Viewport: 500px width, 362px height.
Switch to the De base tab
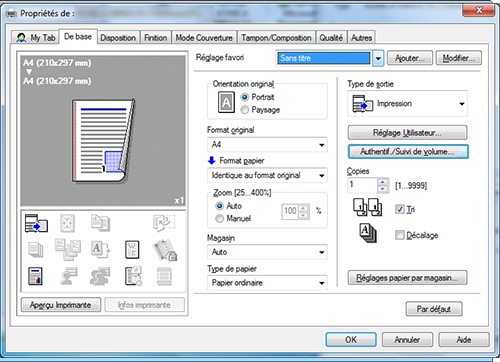tap(78, 36)
